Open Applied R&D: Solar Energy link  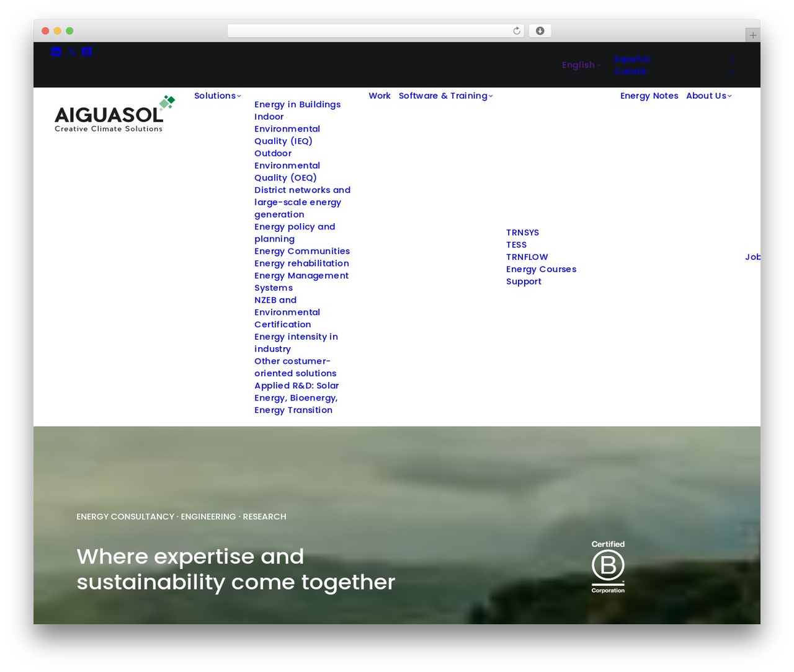click(297, 397)
